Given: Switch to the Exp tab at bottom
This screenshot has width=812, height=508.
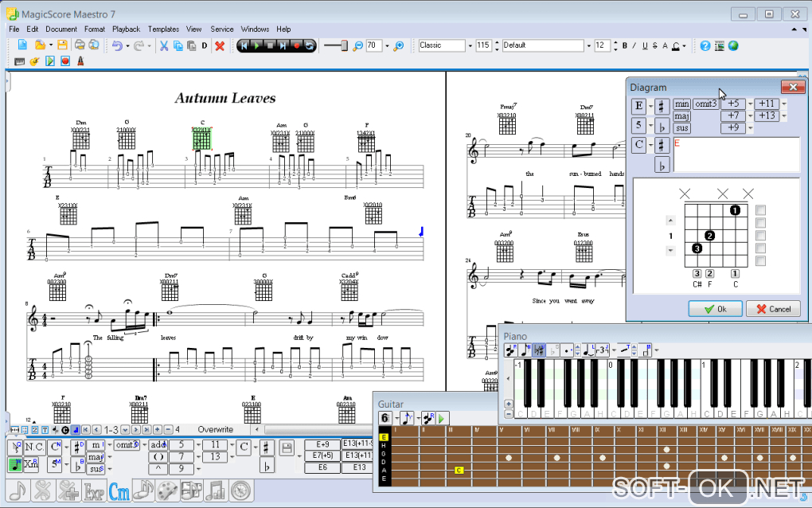Looking at the screenshot, I should point(94,491).
